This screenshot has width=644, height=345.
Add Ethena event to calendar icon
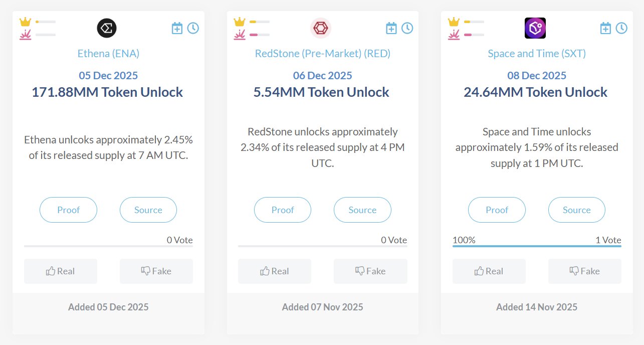pyautogui.click(x=177, y=28)
